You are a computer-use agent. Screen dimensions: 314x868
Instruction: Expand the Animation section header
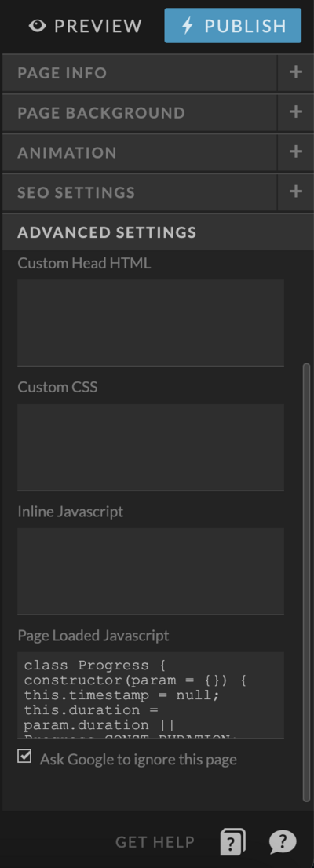[140, 152]
